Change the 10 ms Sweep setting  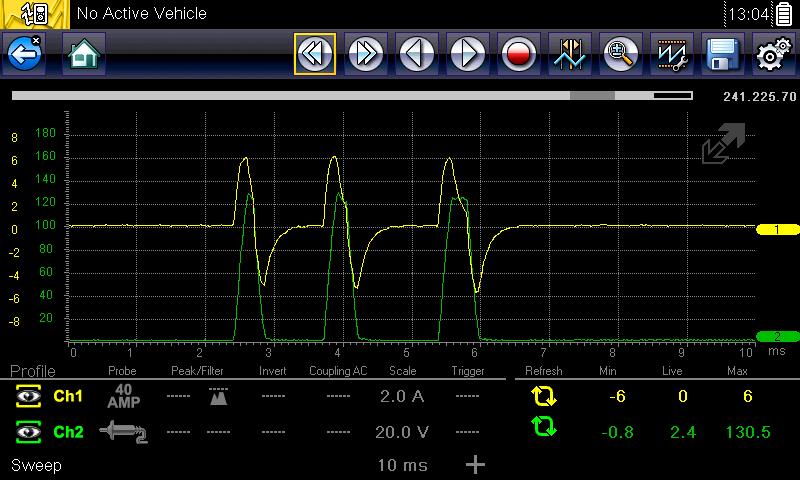[402, 465]
